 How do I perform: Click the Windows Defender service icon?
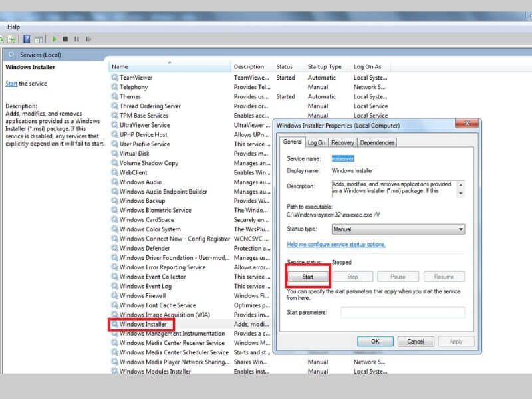coord(114,249)
